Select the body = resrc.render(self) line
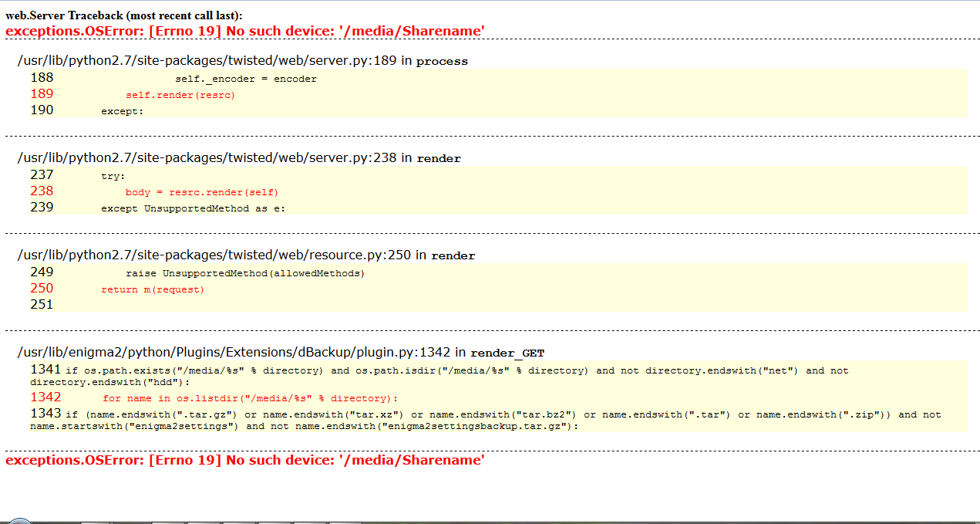This screenshot has height=524, width=980. coord(201,192)
